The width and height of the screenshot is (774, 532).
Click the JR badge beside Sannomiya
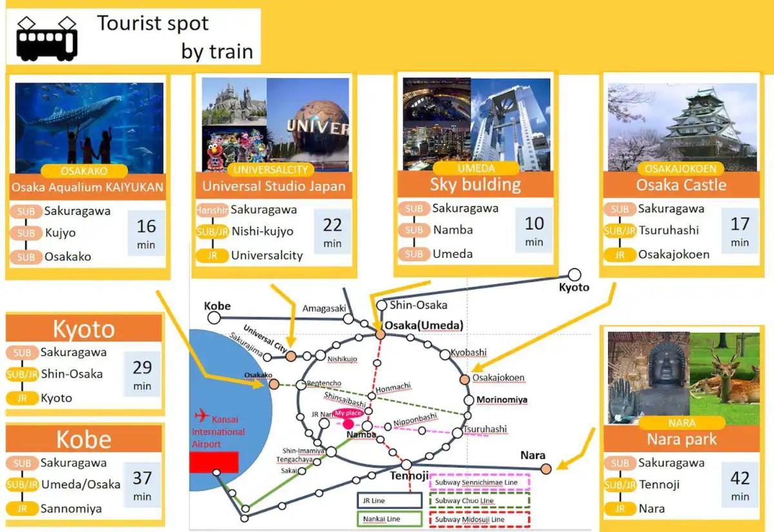click(x=23, y=509)
